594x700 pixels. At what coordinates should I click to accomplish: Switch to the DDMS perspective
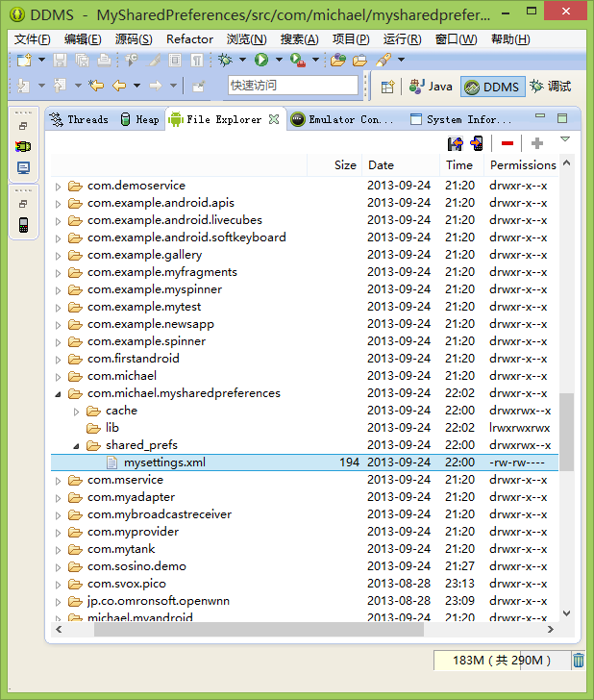[x=492, y=87]
